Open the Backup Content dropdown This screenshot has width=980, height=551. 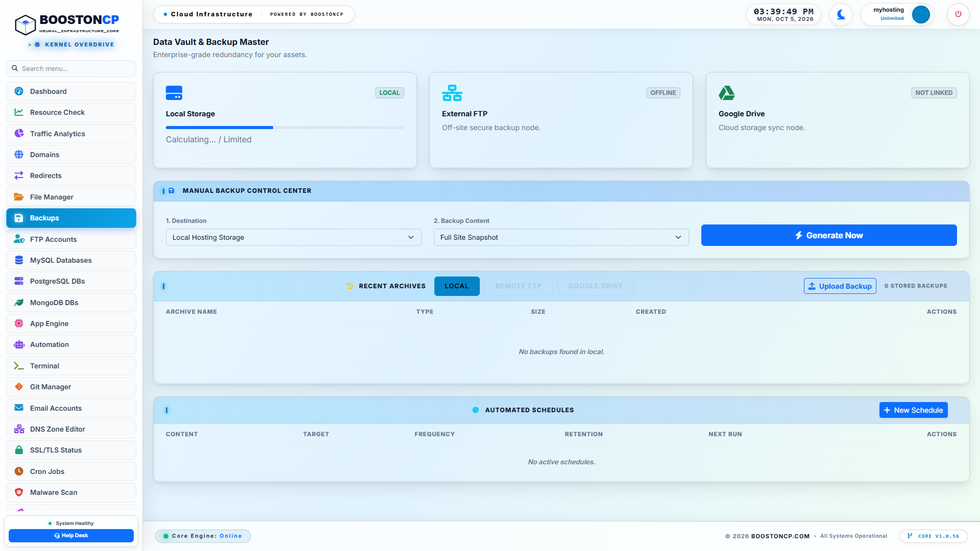(x=561, y=237)
